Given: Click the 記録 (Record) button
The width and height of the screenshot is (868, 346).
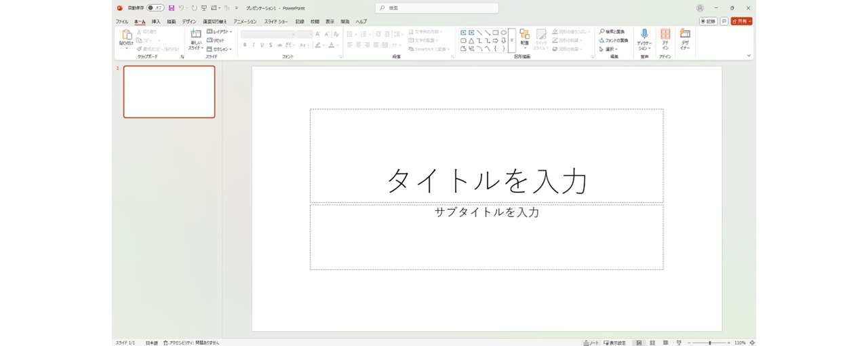Looking at the screenshot, I should point(708,21).
